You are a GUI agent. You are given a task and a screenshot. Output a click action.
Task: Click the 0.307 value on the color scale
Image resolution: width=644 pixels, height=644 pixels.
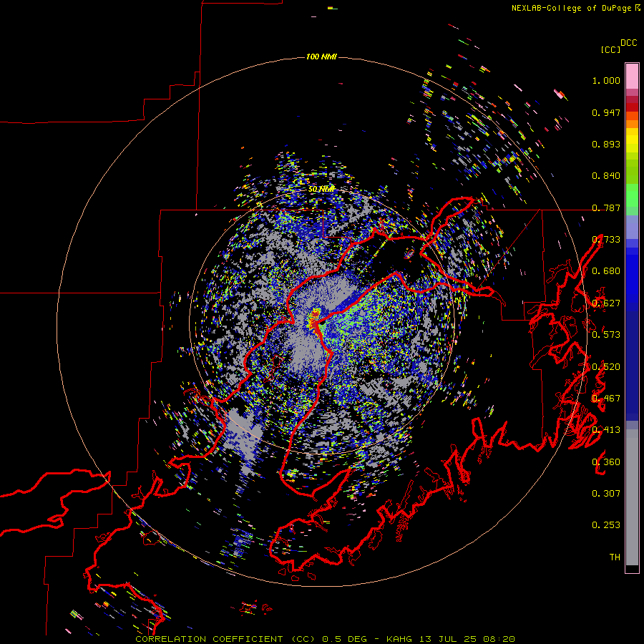pos(606,493)
